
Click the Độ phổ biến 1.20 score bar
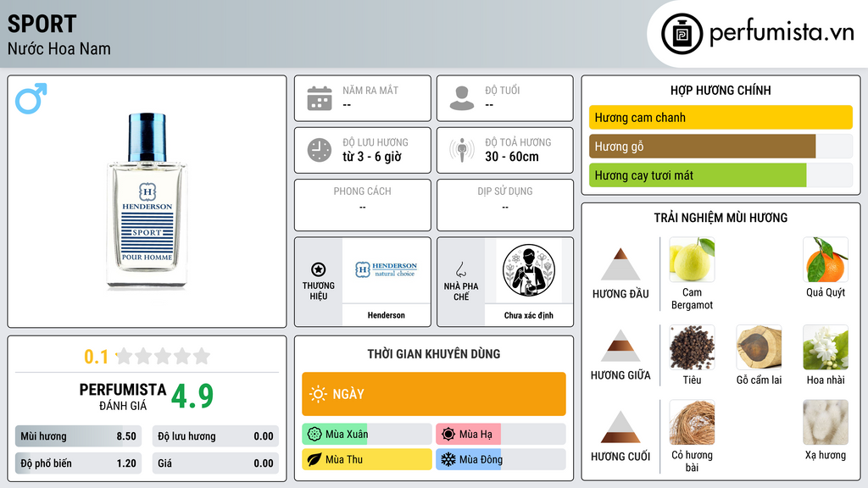pos(79,463)
